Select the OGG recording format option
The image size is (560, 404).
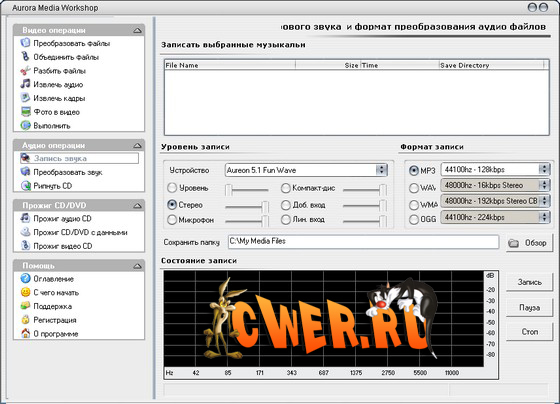click(x=414, y=219)
